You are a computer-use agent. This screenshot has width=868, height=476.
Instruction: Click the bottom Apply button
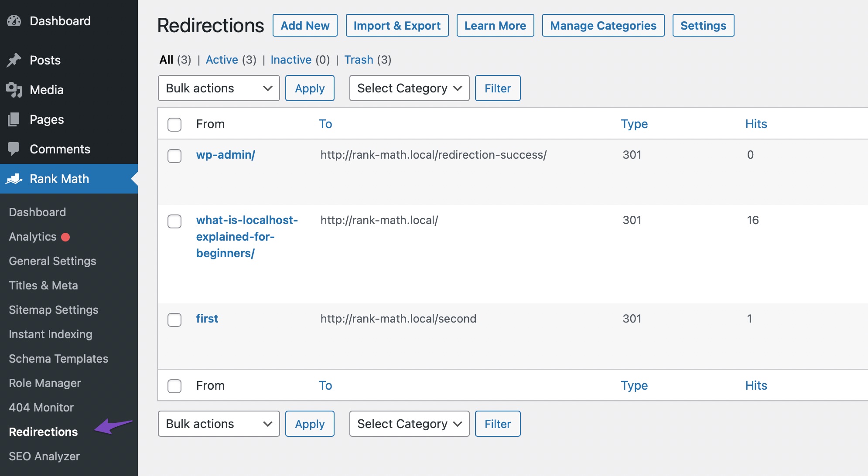[310, 424]
